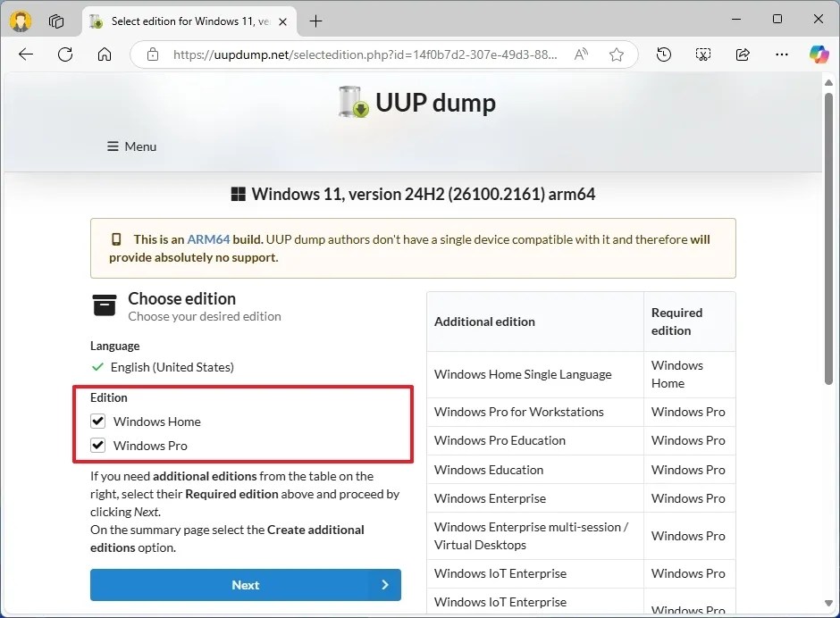This screenshot has height=618, width=840.
Task: Maximize the browser window
Action: click(777, 20)
